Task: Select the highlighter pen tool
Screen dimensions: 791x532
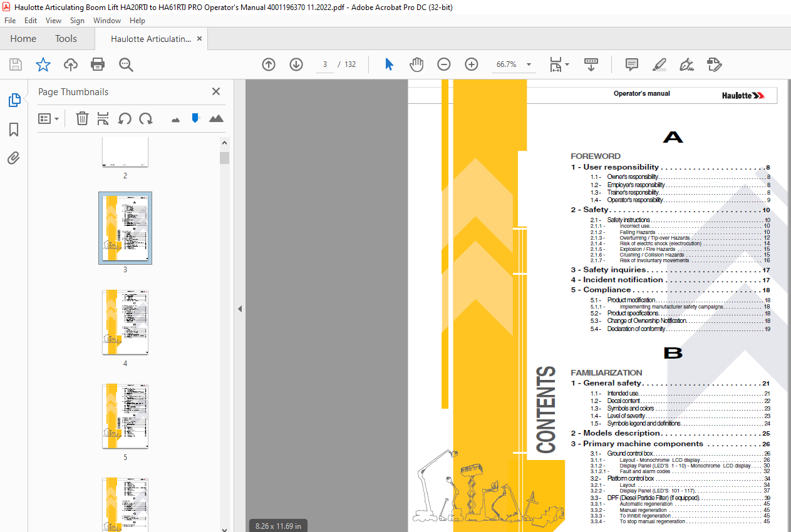Action: [659, 64]
